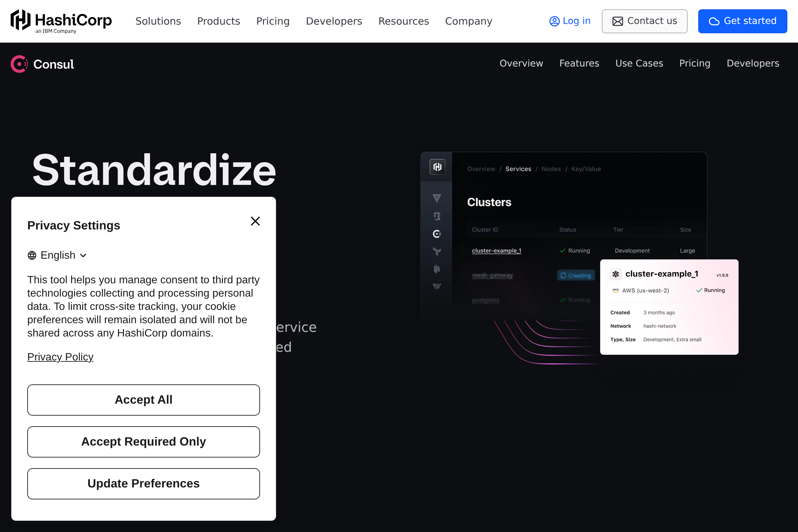The image size is (798, 532).
Task: Open the Company menu
Action: (468, 21)
